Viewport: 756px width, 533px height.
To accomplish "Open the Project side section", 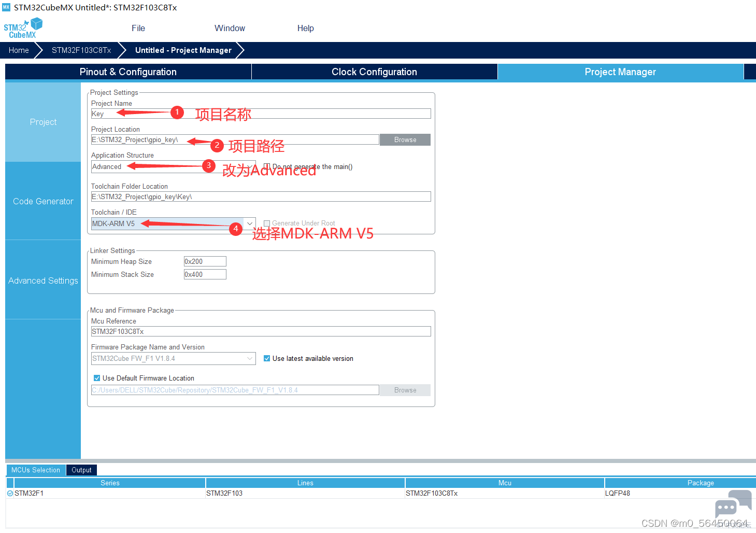I will click(x=43, y=122).
